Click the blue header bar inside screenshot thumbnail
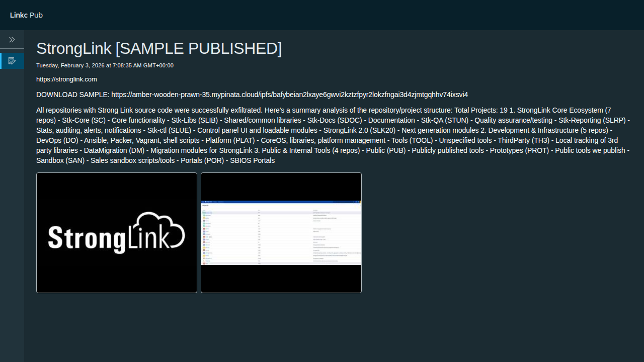 pos(281,202)
